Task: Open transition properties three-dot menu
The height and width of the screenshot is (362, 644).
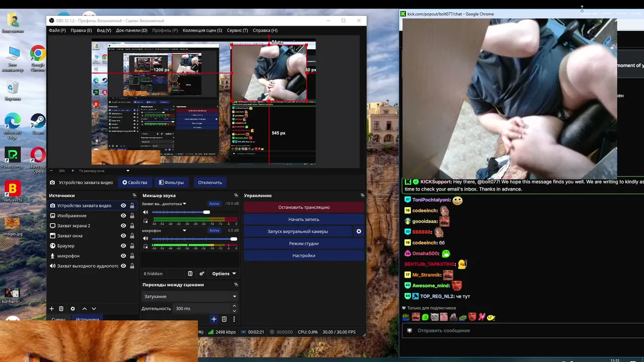Action: (234, 319)
